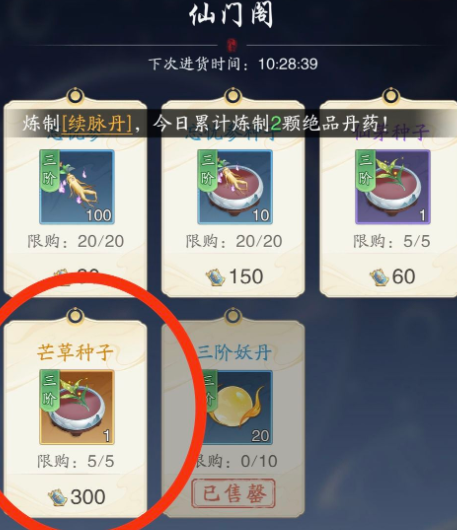Viewport: 457px width, 530px height.
Task: Open the 续脉丹 link in announcement
Action: 98,123
